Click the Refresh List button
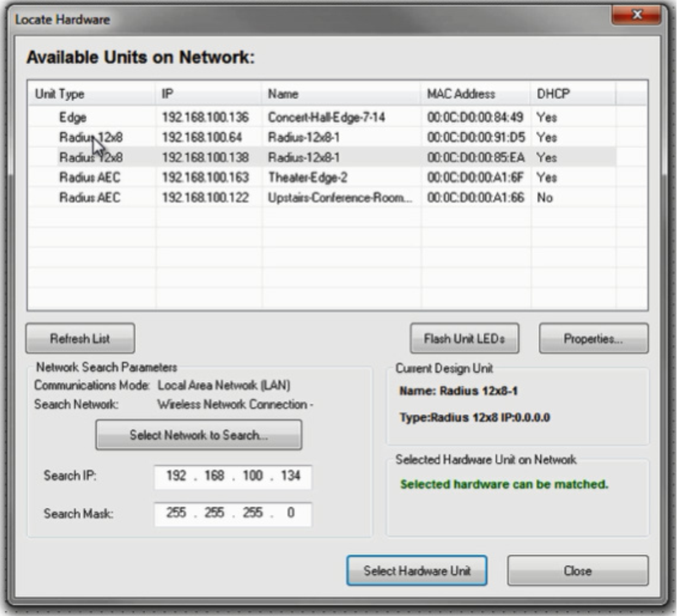This screenshot has height=616, width=677. [80, 338]
